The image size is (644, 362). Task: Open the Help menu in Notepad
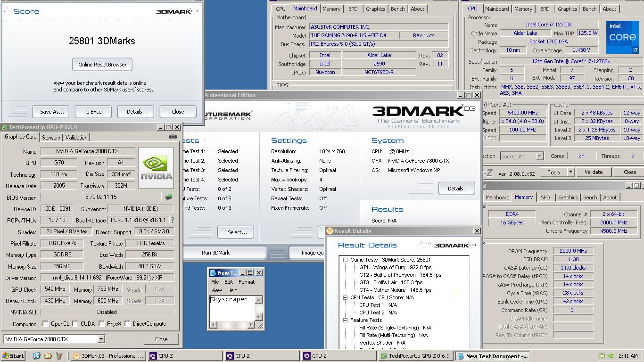click(x=232, y=290)
